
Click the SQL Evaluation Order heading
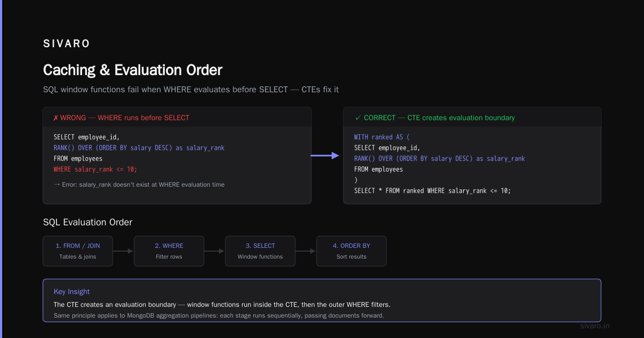pyautogui.click(x=87, y=222)
